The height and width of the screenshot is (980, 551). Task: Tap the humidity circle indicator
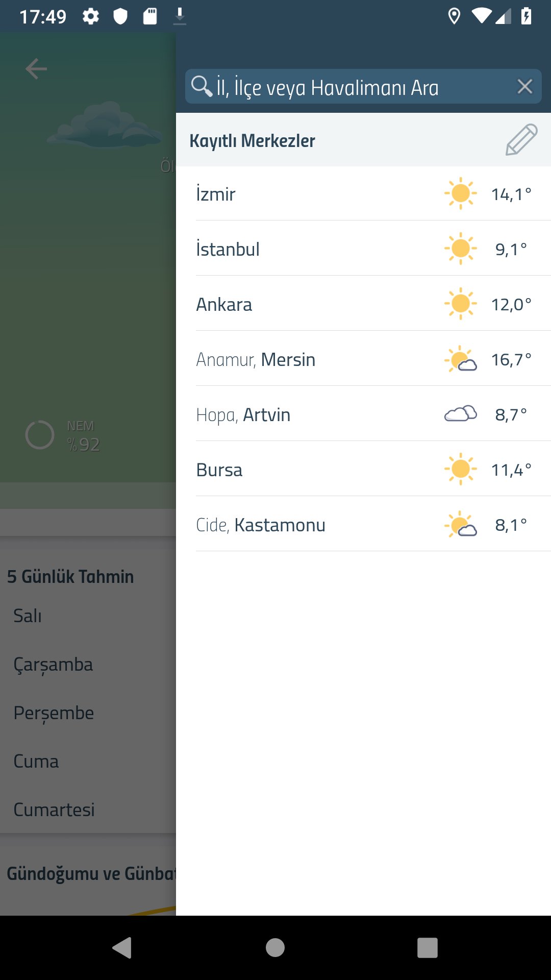[40, 435]
